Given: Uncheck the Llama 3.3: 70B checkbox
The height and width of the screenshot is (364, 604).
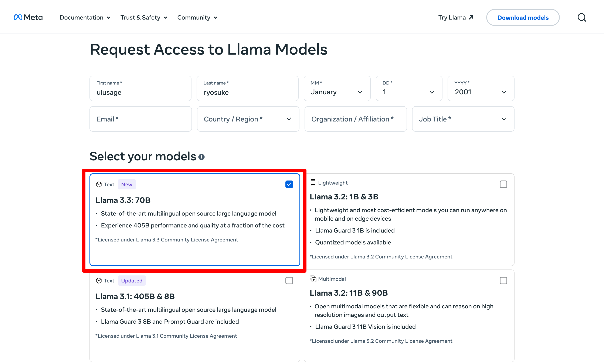Looking at the screenshot, I should point(289,184).
